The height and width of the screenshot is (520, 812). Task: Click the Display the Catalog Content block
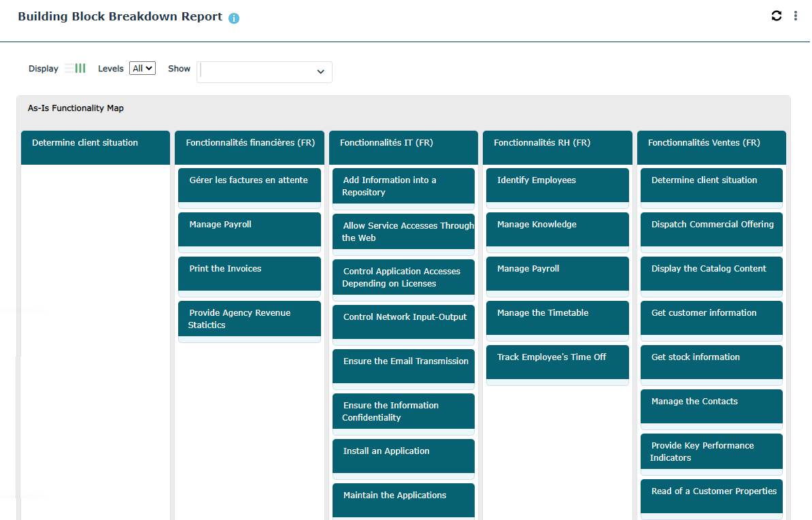pos(709,269)
